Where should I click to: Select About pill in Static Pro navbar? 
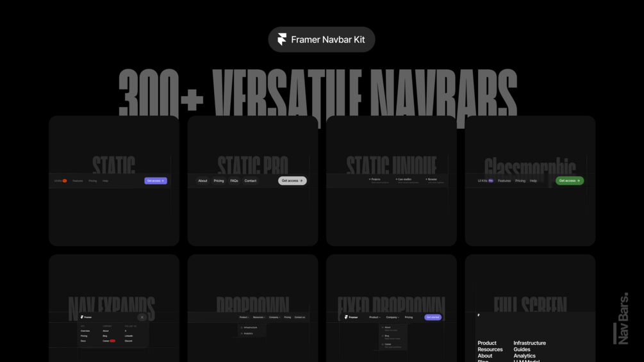(x=203, y=181)
